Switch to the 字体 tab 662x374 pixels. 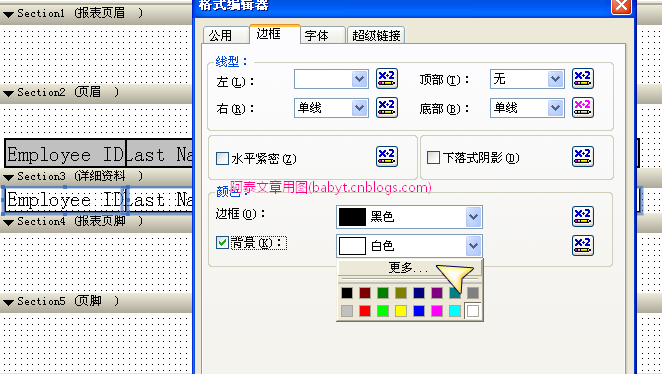(x=323, y=35)
